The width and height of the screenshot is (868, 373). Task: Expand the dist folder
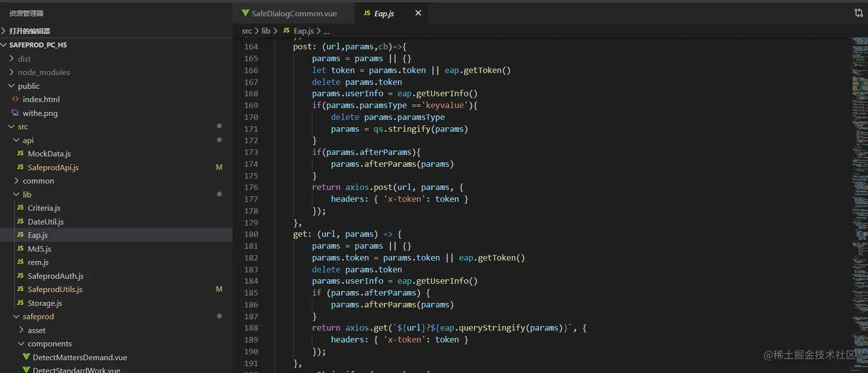[x=116, y=59]
